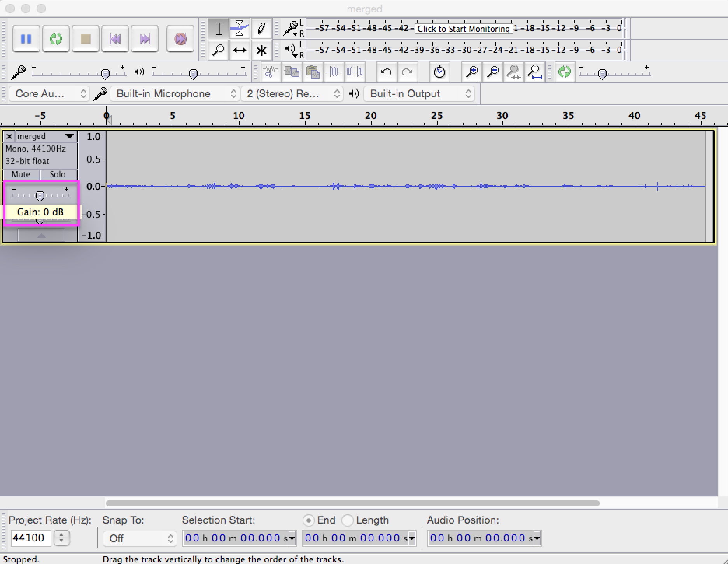
Task: Solo the merged track
Action: tap(58, 174)
